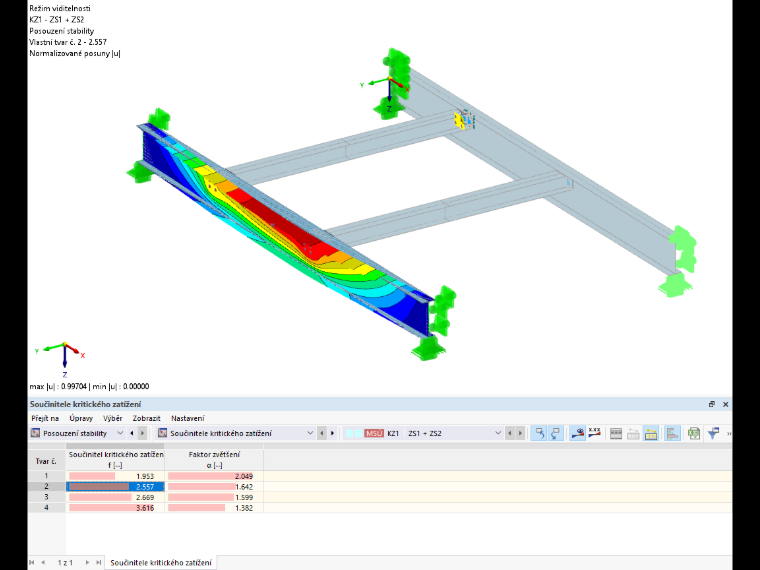This screenshot has height=570, width=760.
Task: Select mode shape row 1
Action: (x=47, y=476)
